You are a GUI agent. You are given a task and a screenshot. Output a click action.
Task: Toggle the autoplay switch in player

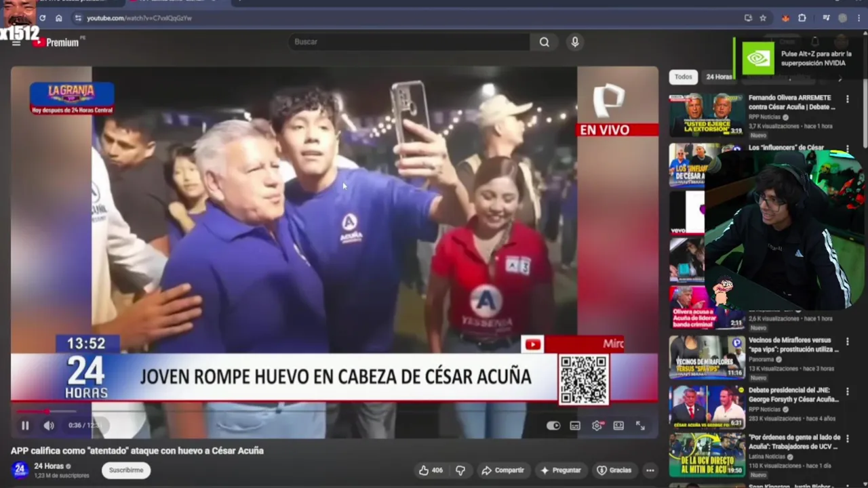click(553, 426)
